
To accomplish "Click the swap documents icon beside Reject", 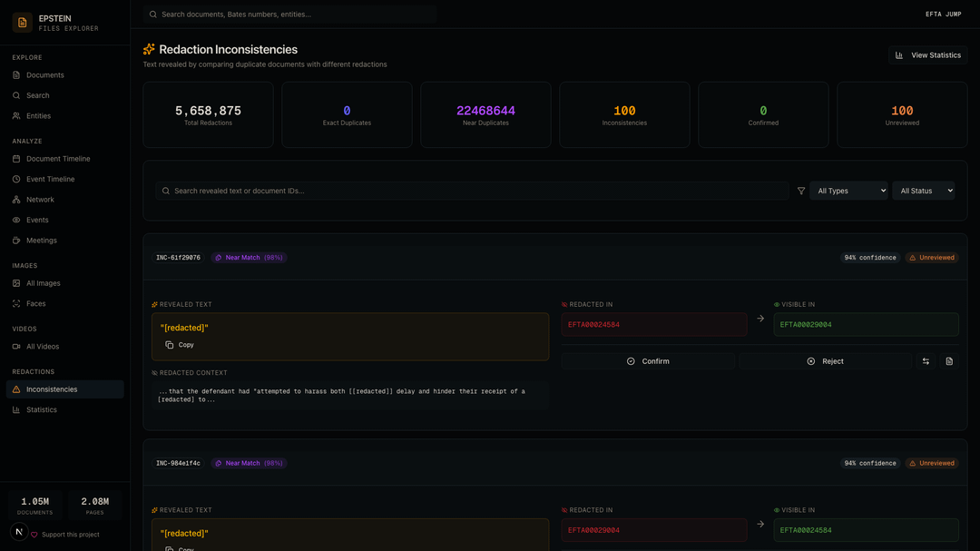I will click(926, 361).
